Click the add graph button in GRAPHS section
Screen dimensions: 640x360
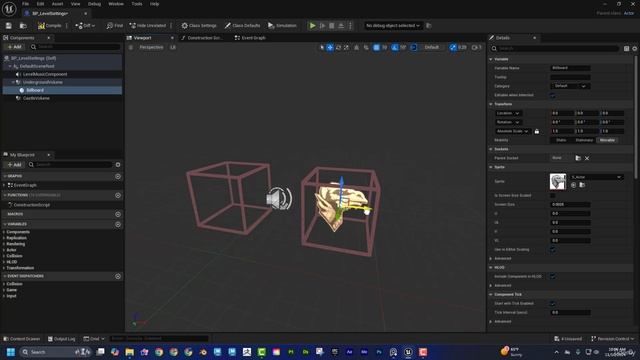[118, 176]
